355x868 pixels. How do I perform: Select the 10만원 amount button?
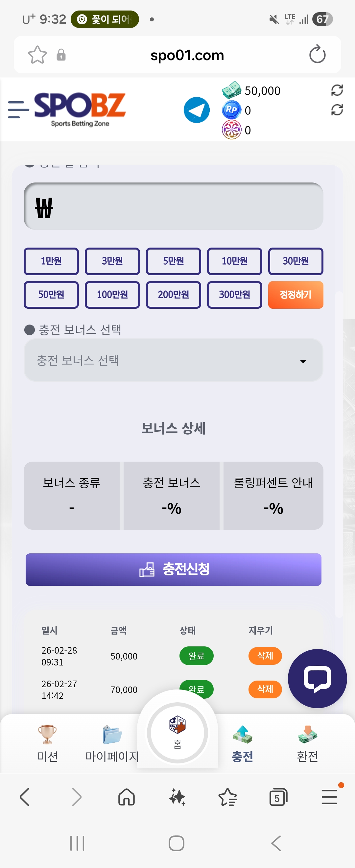234,261
